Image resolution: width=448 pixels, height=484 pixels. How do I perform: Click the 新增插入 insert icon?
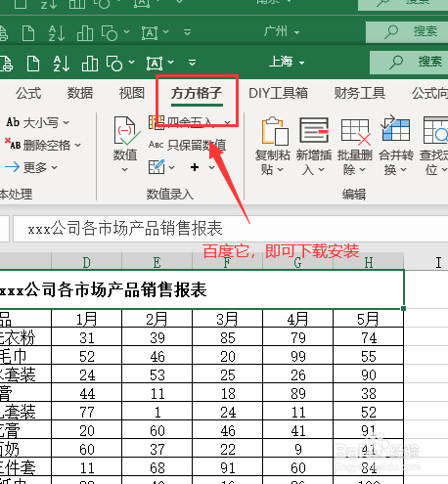click(314, 130)
